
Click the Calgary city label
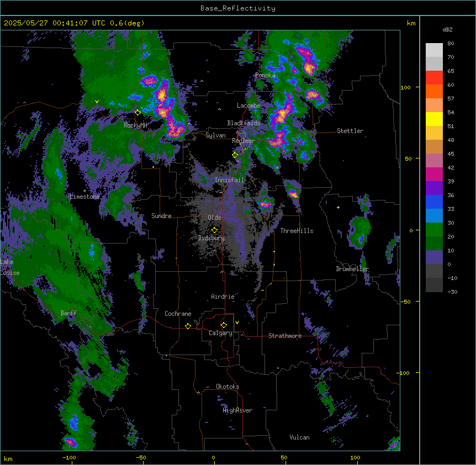coord(221,333)
